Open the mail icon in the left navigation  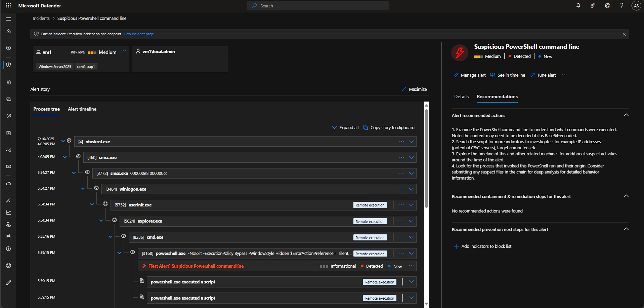pos(9,166)
